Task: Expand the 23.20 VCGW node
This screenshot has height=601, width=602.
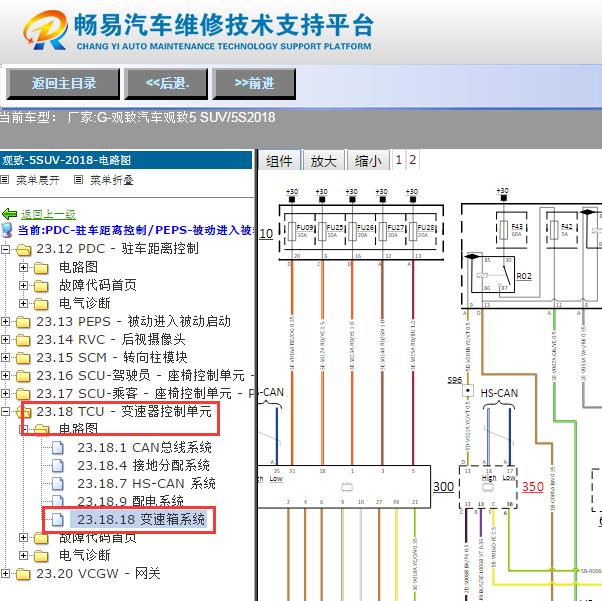Action: click(5, 574)
